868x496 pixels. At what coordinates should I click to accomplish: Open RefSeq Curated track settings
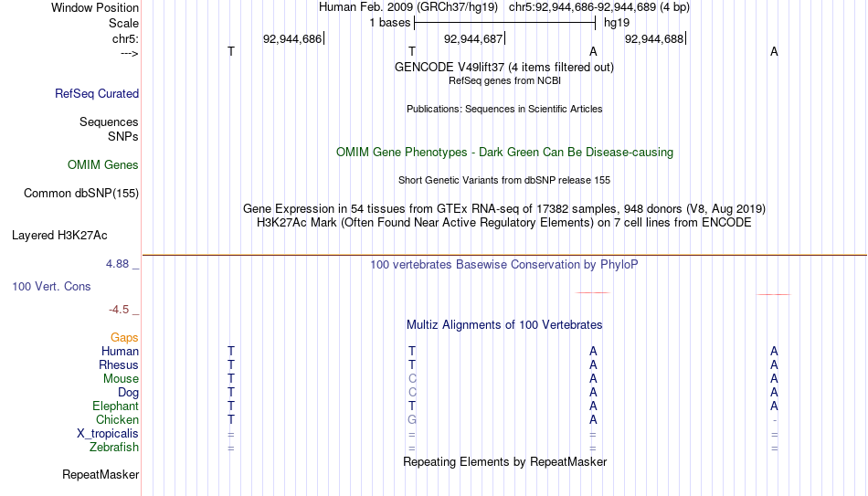pyautogui.click(x=97, y=93)
